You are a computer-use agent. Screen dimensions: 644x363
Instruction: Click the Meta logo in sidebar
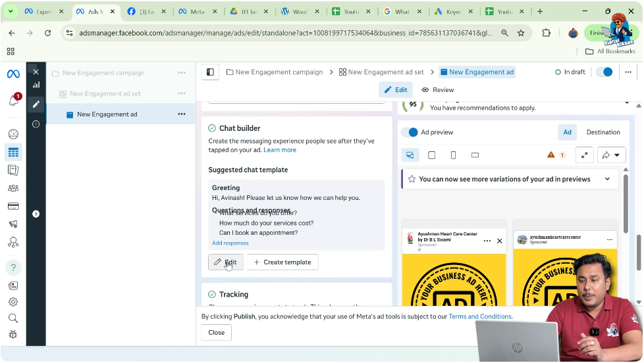[x=13, y=74]
